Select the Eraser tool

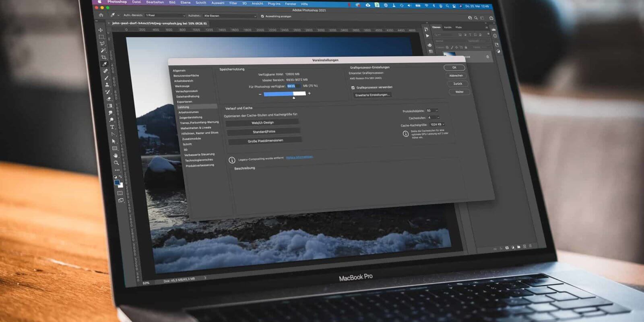(x=109, y=99)
